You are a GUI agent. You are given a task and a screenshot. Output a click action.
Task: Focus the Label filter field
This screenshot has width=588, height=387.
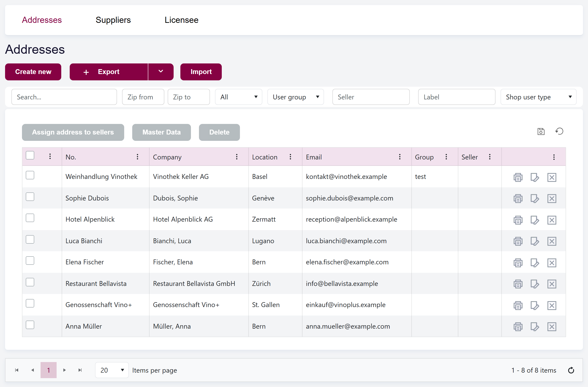click(x=457, y=97)
